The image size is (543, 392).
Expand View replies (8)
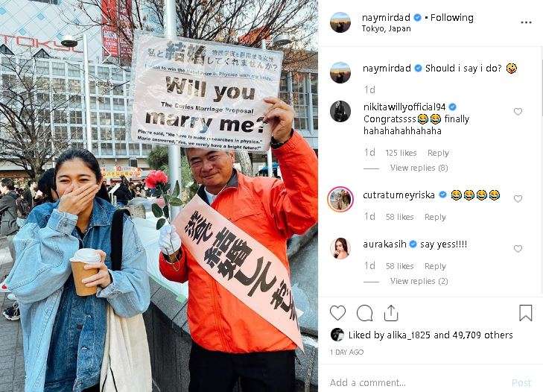(x=419, y=168)
